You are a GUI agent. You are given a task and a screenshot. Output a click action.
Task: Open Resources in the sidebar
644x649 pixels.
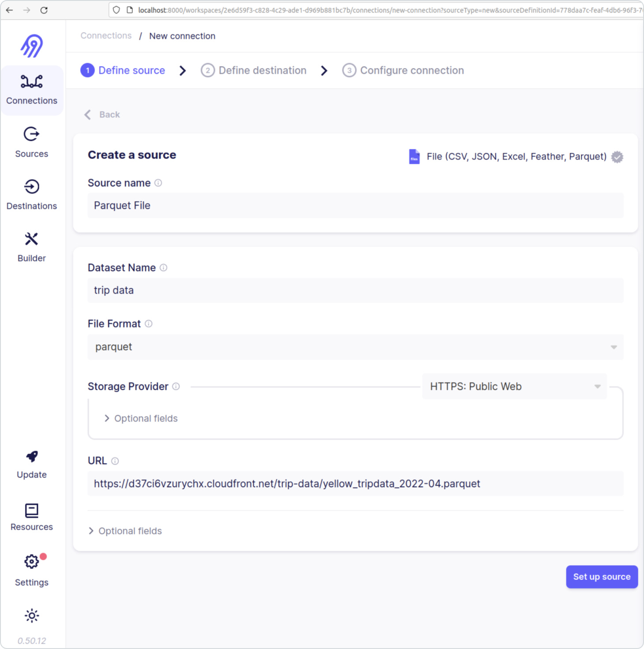pos(32,517)
